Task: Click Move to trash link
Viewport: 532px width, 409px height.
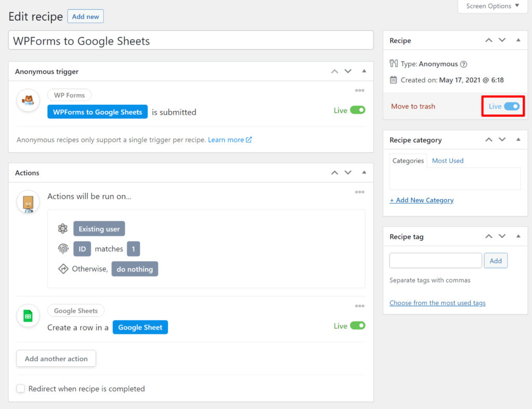Action: coord(413,106)
